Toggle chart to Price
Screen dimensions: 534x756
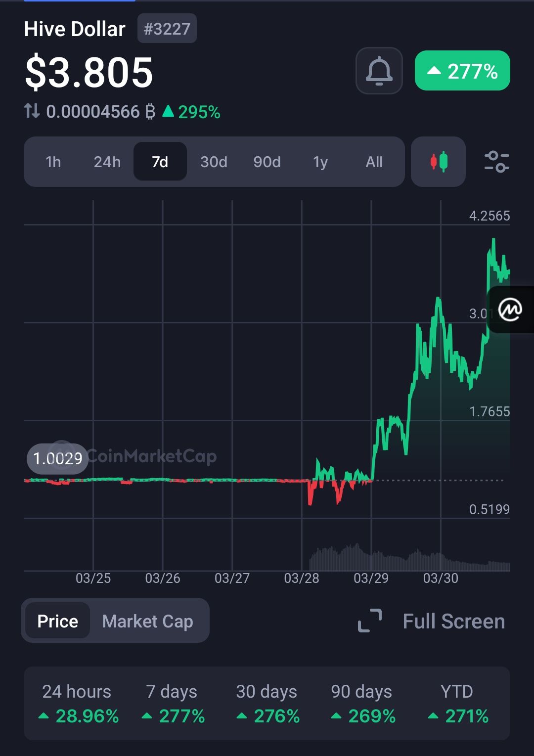pos(57,621)
